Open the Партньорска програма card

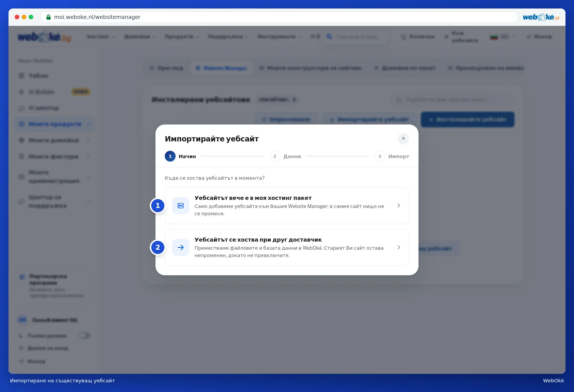coord(55,286)
